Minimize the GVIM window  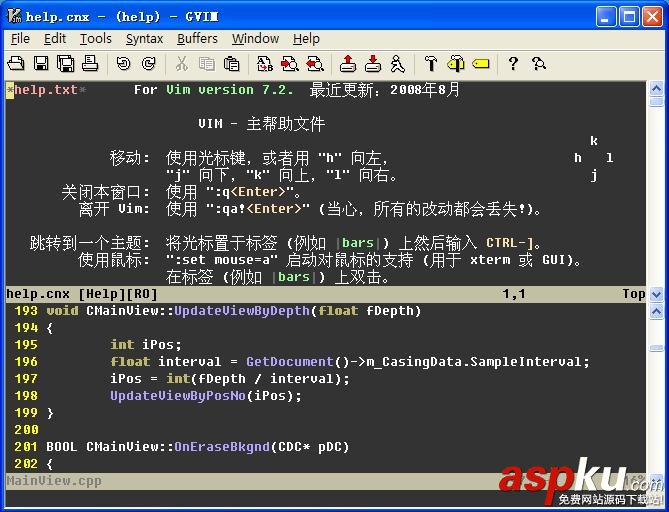pyautogui.click(x=606, y=17)
